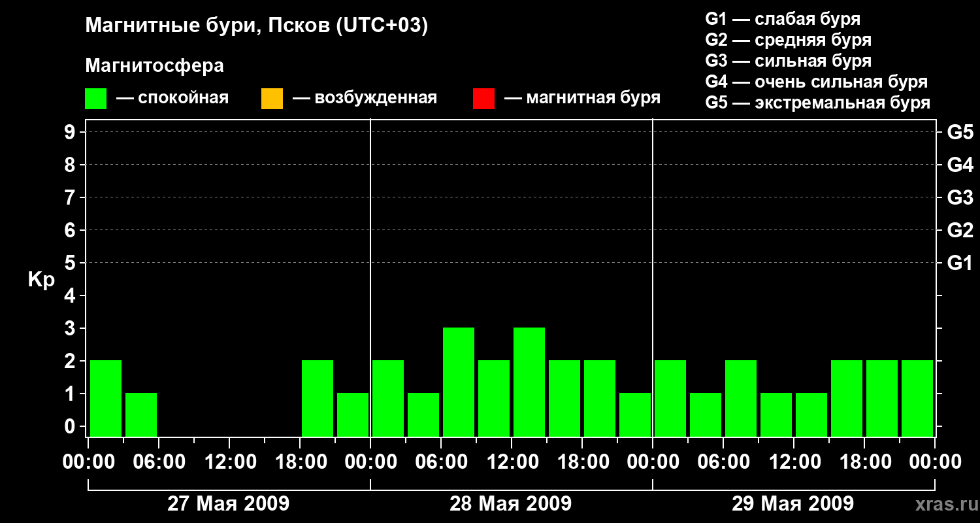980x523 pixels.
Task: Click the '— магнитная буря' legend label
Action: click(x=582, y=98)
